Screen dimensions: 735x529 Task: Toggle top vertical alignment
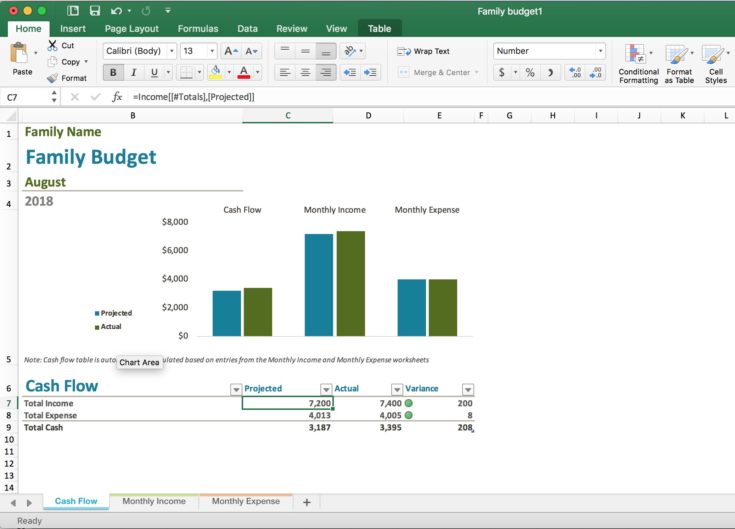click(285, 51)
